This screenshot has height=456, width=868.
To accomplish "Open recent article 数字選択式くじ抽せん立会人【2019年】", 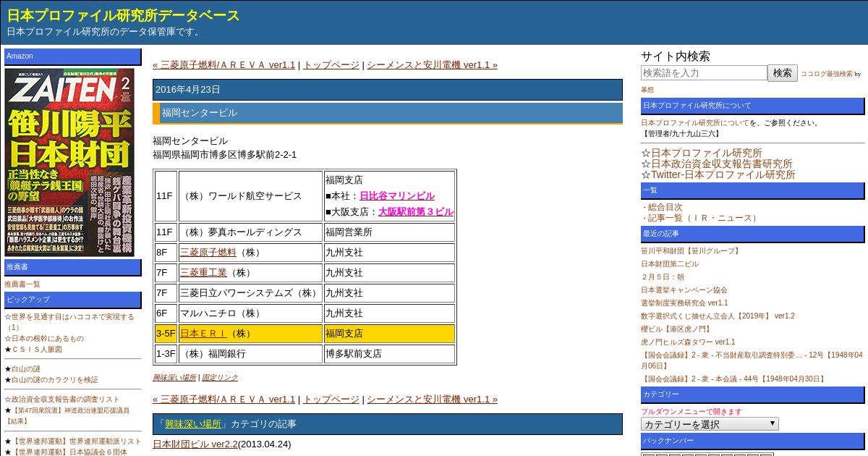I will [718, 316].
